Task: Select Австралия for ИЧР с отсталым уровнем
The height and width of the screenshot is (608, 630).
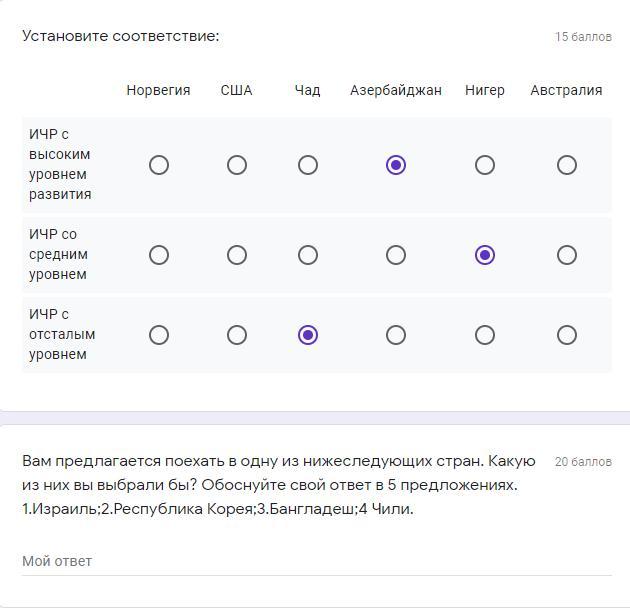Action: pyautogui.click(x=566, y=335)
